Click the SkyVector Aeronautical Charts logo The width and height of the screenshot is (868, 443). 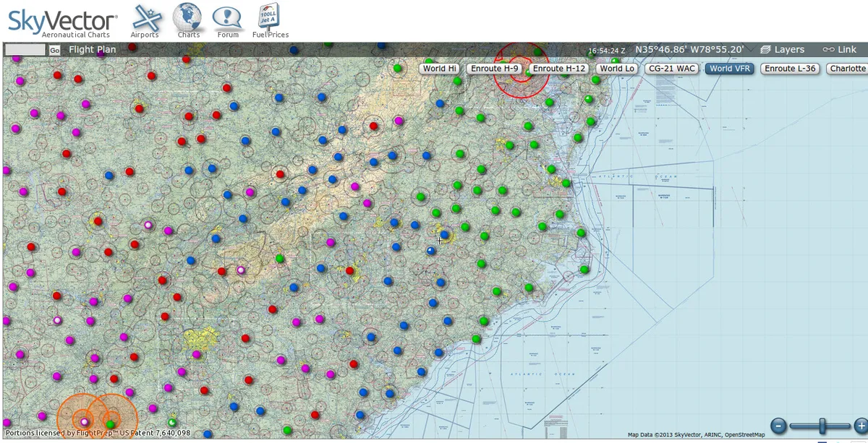pyautogui.click(x=62, y=22)
